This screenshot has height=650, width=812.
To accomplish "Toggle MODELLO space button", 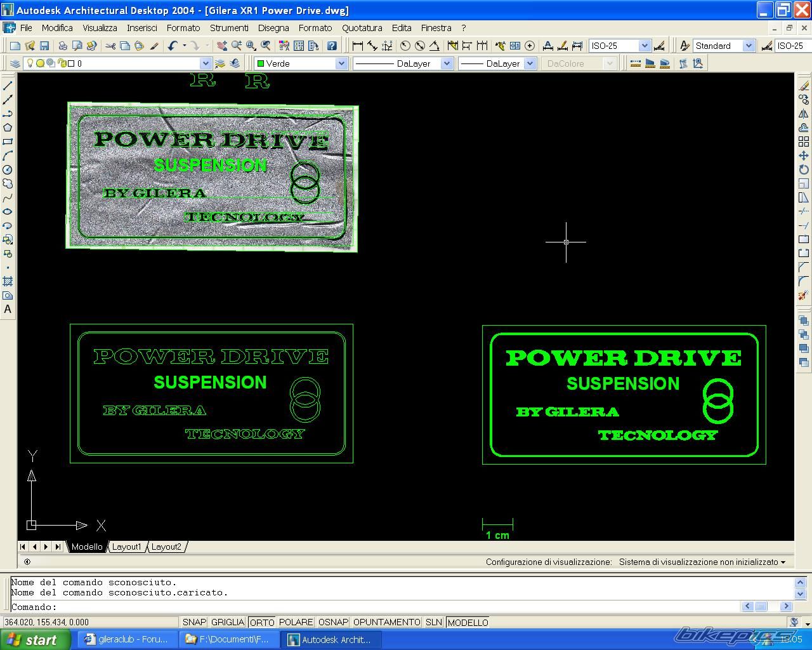I will coord(468,623).
